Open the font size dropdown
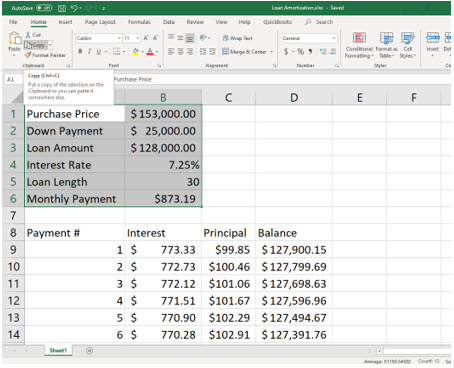 point(138,38)
